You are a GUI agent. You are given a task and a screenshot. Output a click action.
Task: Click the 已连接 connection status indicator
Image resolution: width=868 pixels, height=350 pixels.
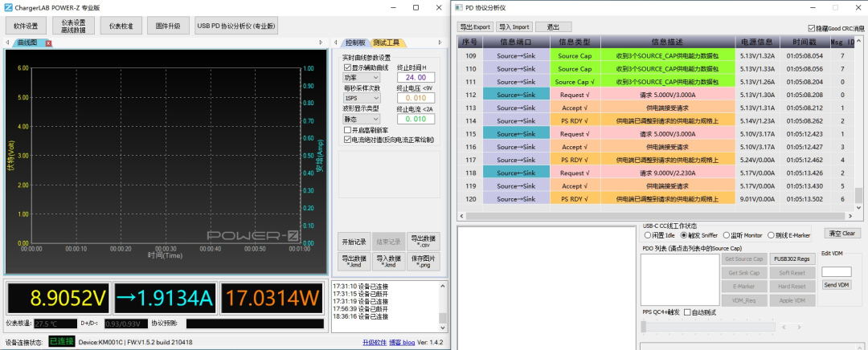click(61, 341)
